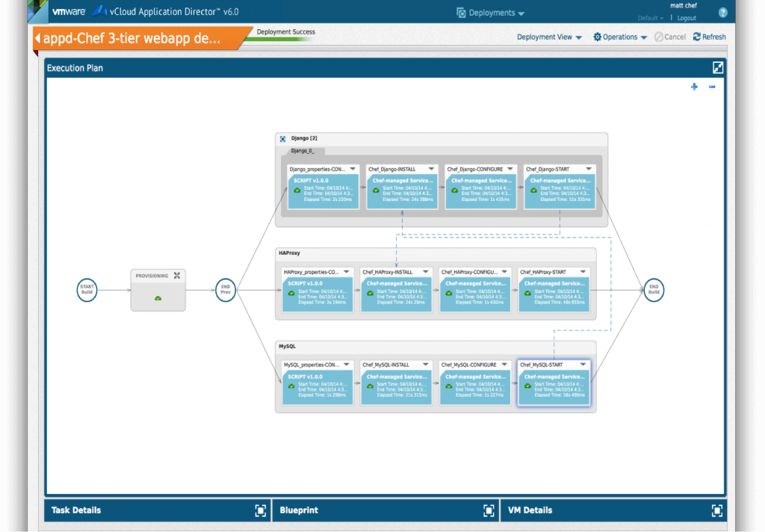Expand the Task Details panel
This screenshot has height=532, width=765.
point(260,510)
